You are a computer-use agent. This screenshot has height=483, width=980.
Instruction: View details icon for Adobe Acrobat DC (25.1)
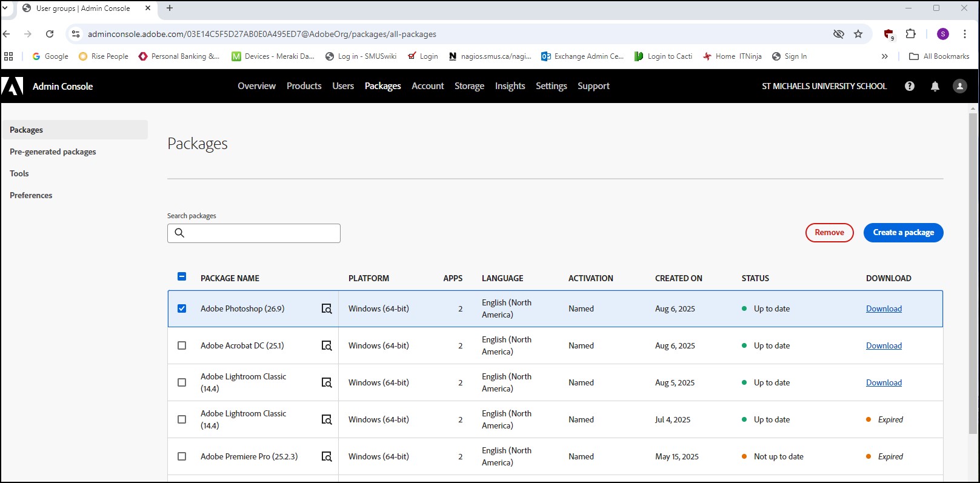coord(327,345)
